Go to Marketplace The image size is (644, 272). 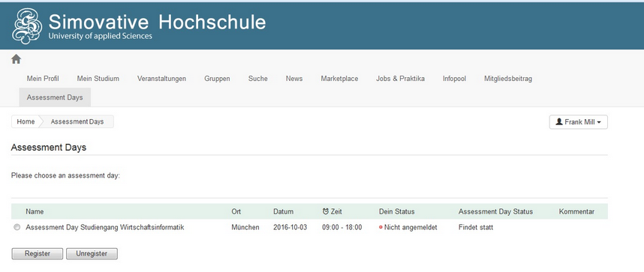(x=339, y=79)
